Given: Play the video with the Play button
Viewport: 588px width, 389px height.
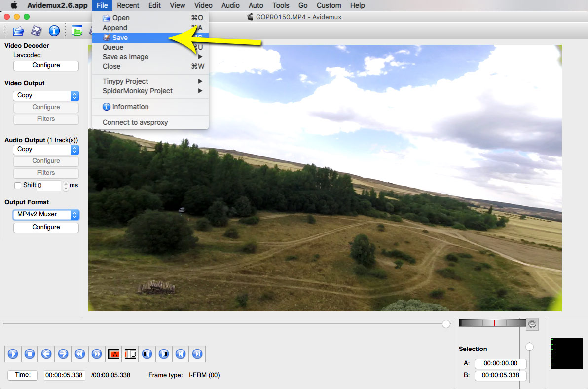Looking at the screenshot, I should click(13, 354).
